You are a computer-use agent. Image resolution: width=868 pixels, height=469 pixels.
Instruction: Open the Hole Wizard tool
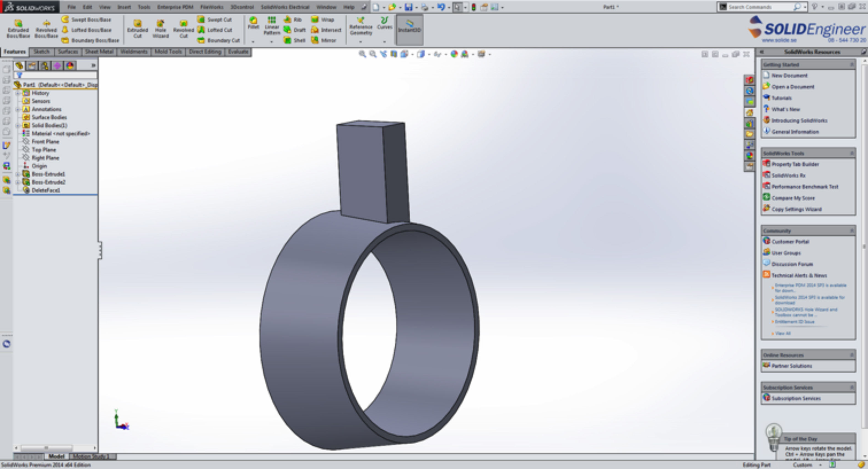pyautogui.click(x=160, y=28)
